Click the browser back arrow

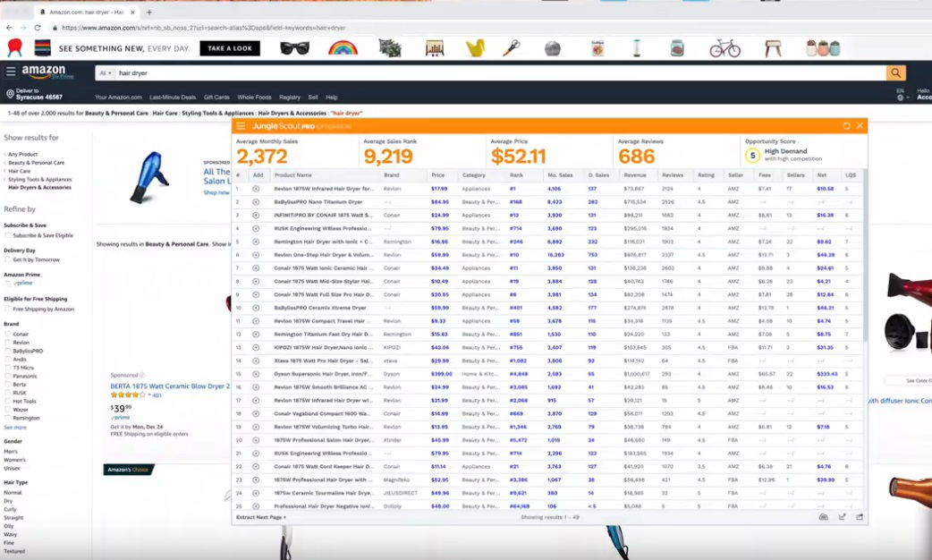tap(9, 28)
